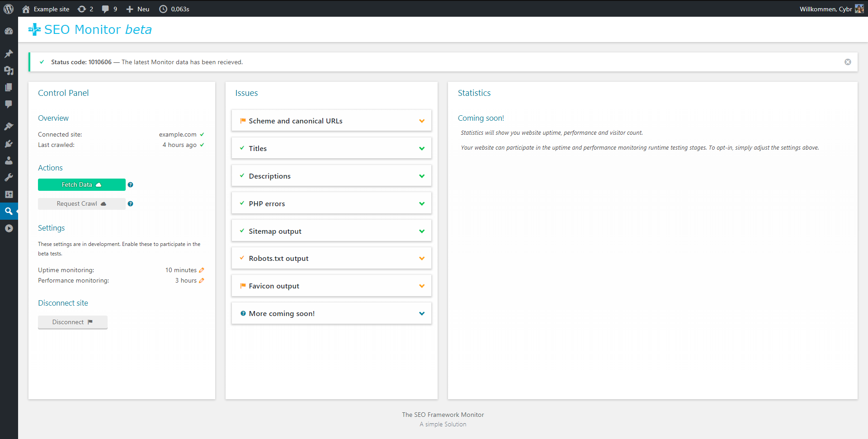Viewport: 868px width, 439px height.
Task: Click the Fetch Data button
Action: [82, 185]
